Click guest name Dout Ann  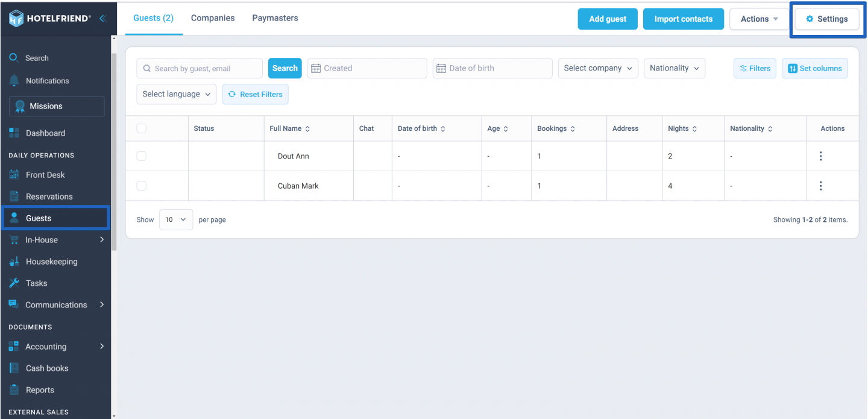pyautogui.click(x=294, y=156)
